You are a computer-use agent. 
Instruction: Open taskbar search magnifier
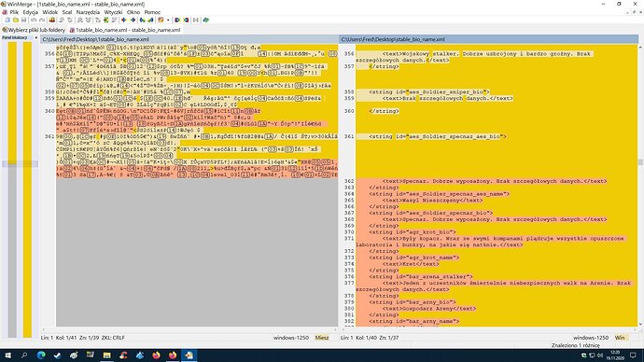click(24, 355)
